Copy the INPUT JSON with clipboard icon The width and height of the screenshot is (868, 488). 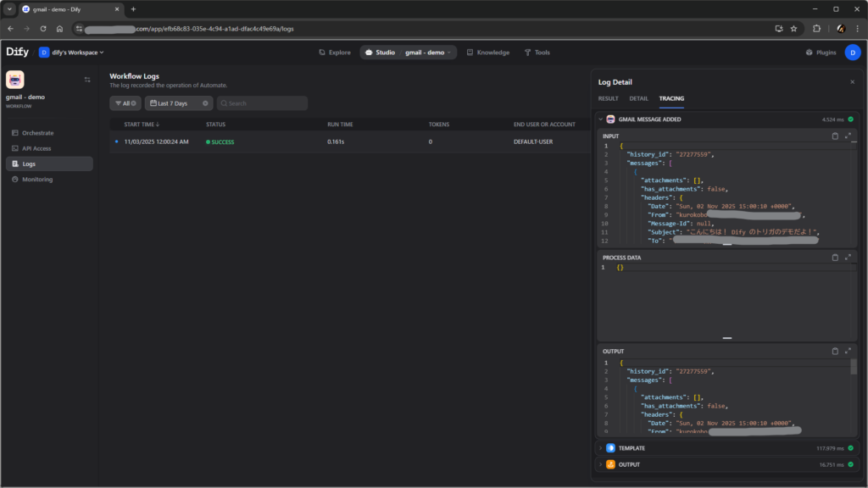pos(835,136)
